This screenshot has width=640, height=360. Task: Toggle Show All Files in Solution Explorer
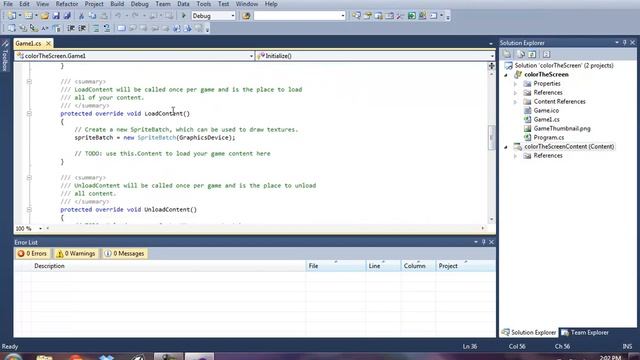pyautogui.click(x=520, y=54)
